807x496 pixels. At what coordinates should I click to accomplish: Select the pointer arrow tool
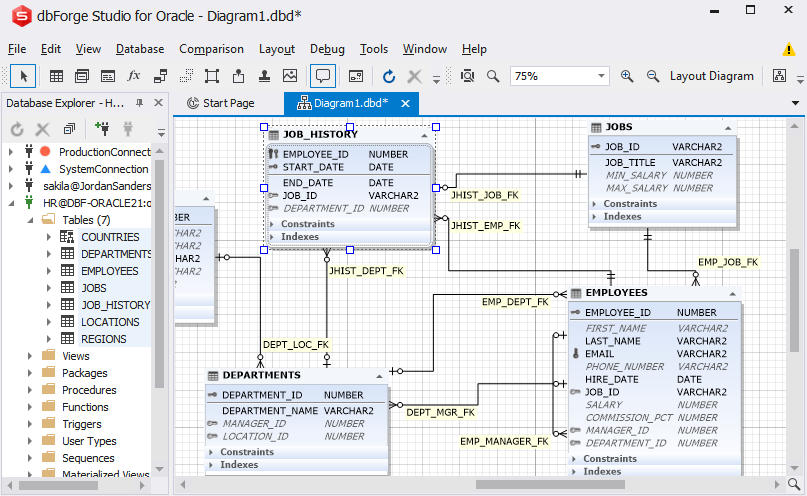point(23,77)
